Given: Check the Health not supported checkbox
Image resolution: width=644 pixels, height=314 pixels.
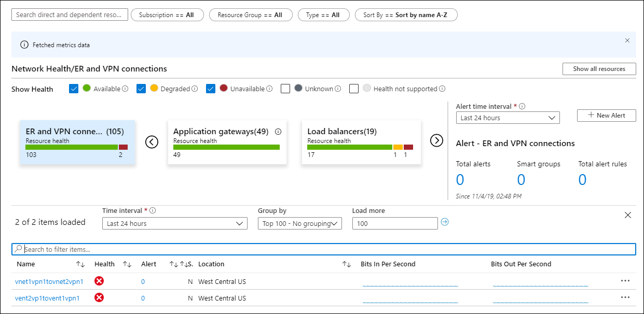Looking at the screenshot, I should point(354,89).
